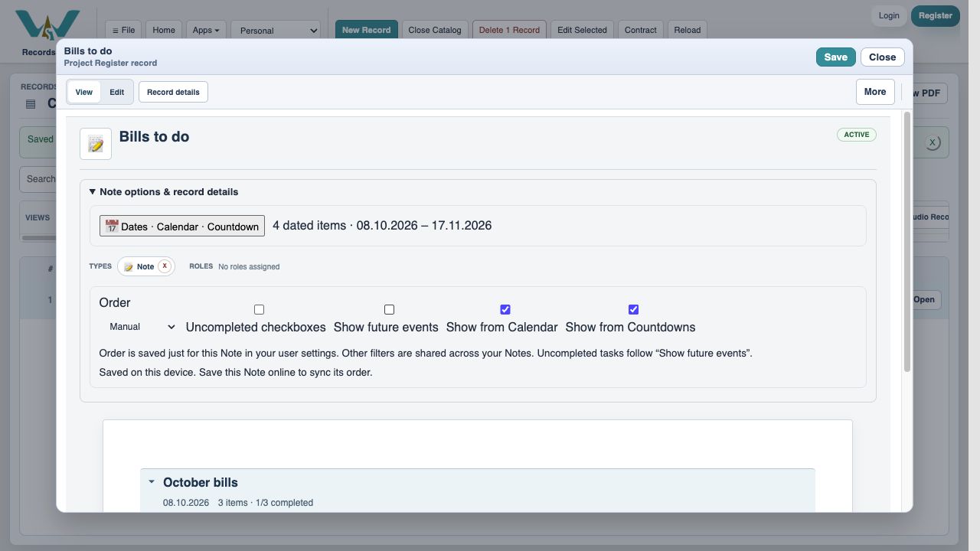Click the note icon beside Bills to do title
The height and width of the screenshot is (551, 980).
point(96,144)
